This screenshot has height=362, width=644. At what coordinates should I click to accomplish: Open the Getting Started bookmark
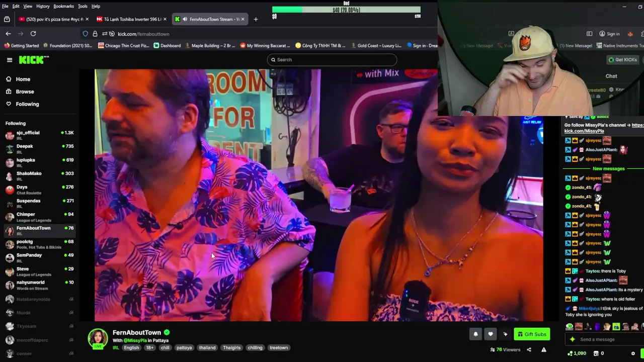pos(21,45)
